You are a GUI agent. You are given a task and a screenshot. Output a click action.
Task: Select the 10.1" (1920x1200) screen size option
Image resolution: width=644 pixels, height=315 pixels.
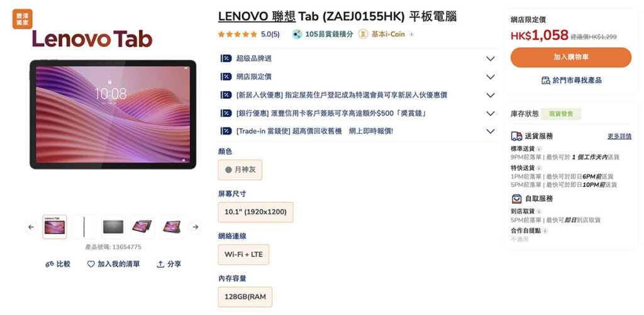(x=255, y=213)
